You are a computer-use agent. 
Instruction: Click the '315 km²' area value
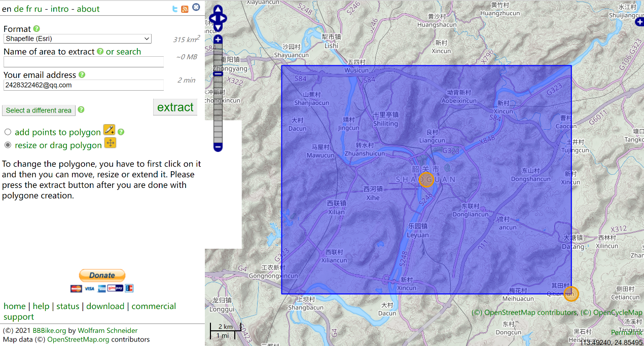186,39
